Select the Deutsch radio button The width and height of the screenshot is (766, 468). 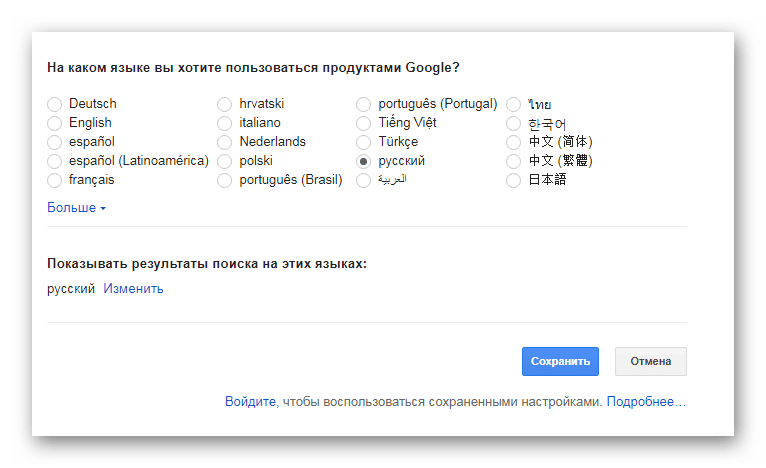[54, 104]
